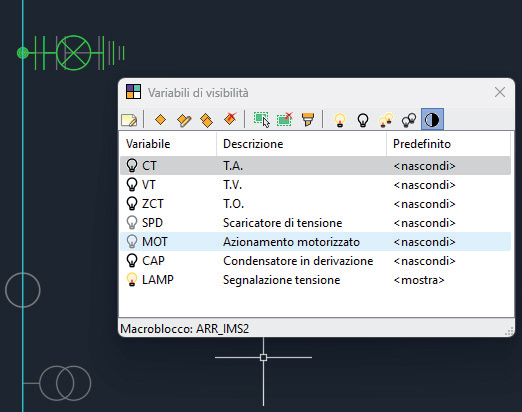Image resolution: width=522 pixels, height=412 pixels.
Task: Open the Predefinito value for LAMP row
Action: click(x=419, y=280)
